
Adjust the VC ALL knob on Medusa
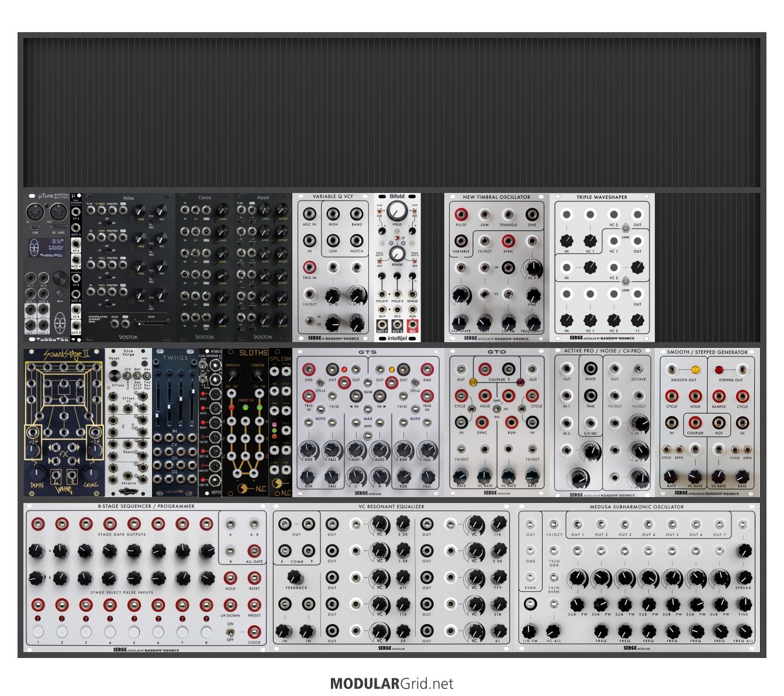(553, 630)
